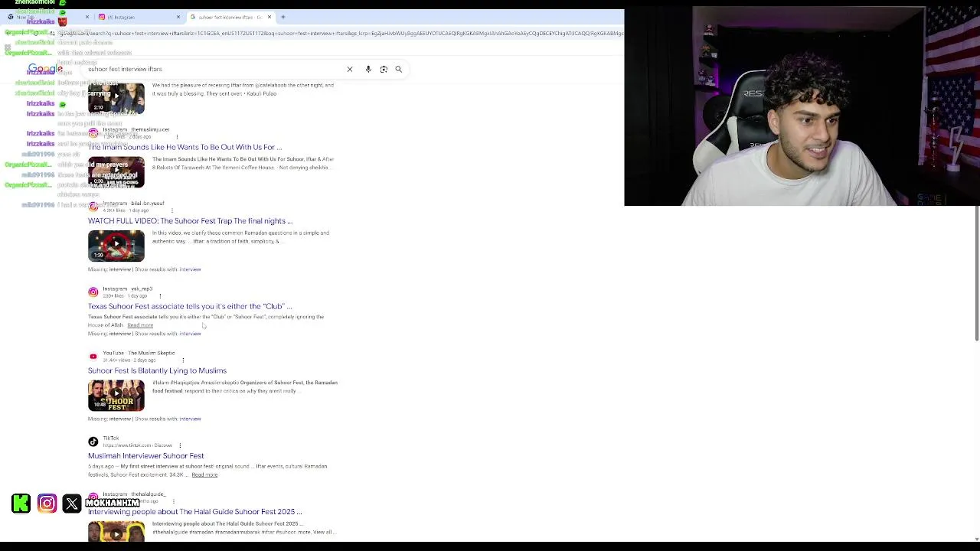Switch to the Instagram tab

point(138,17)
